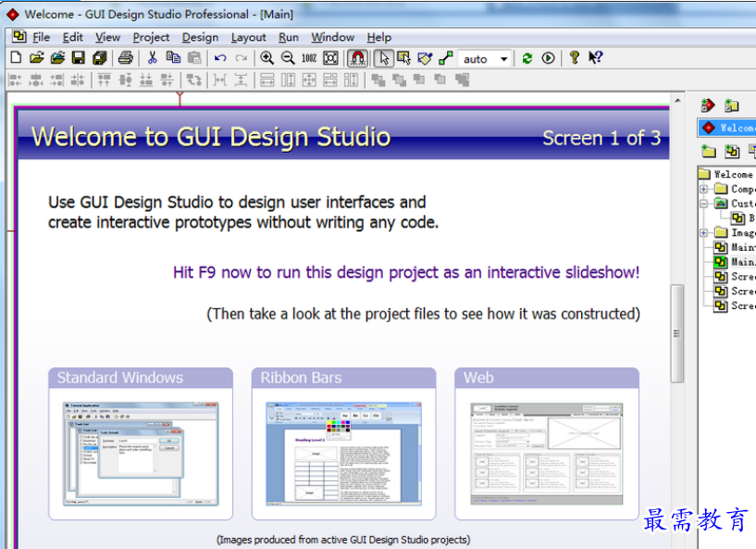The height and width of the screenshot is (549, 756).
Task: Click the first Open folder icon
Action: click(x=37, y=58)
